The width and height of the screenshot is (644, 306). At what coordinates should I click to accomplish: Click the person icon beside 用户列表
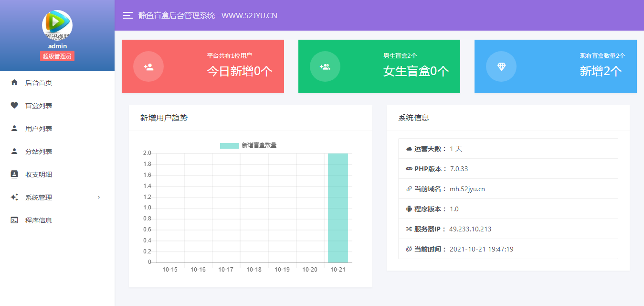click(14, 129)
